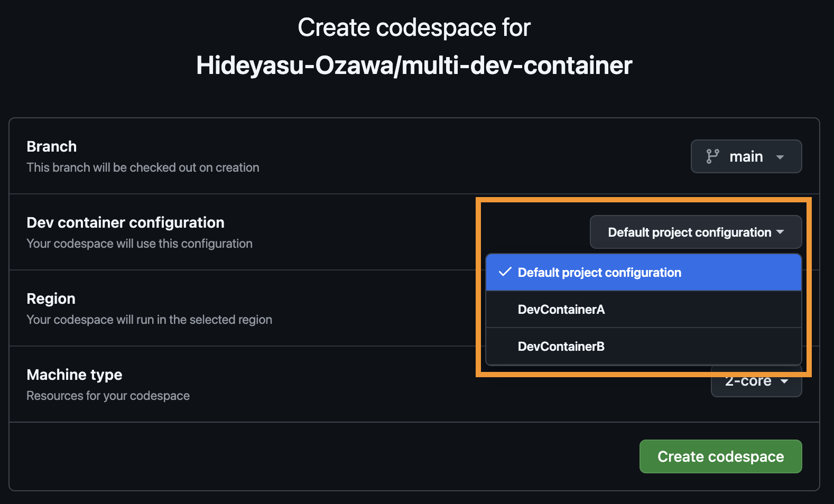This screenshot has height=504, width=834.
Task: Click 'Your codespace will use this configuration' text
Action: [x=140, y=244]
